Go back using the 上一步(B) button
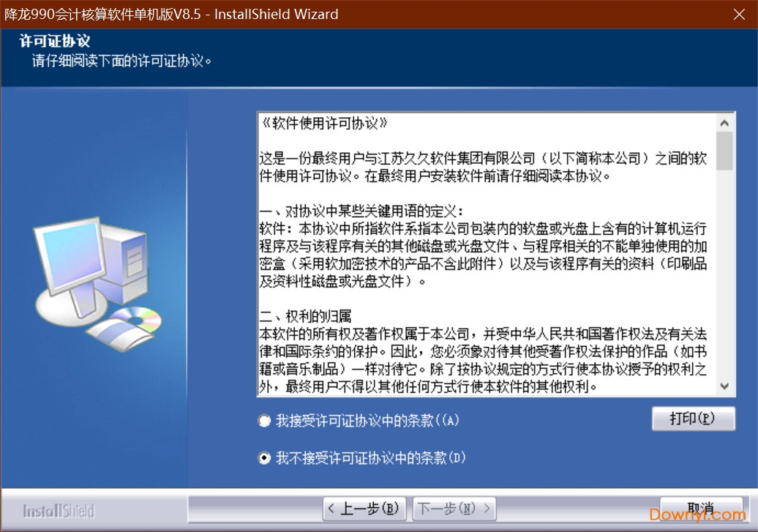758x532 pixels. 364,509
